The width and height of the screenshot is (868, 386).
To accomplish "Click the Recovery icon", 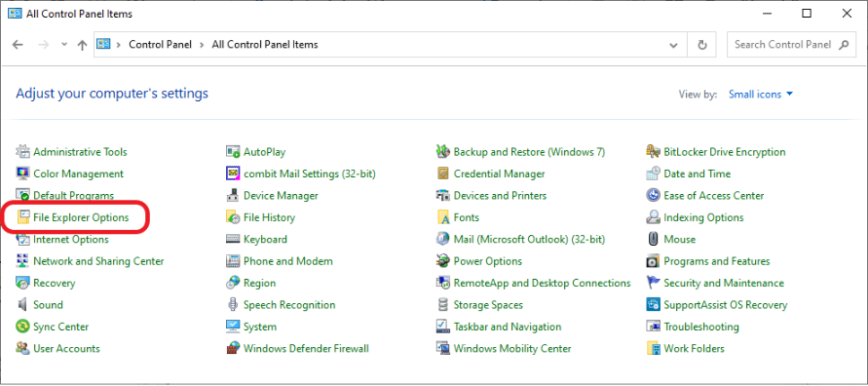I will (22, 283).
